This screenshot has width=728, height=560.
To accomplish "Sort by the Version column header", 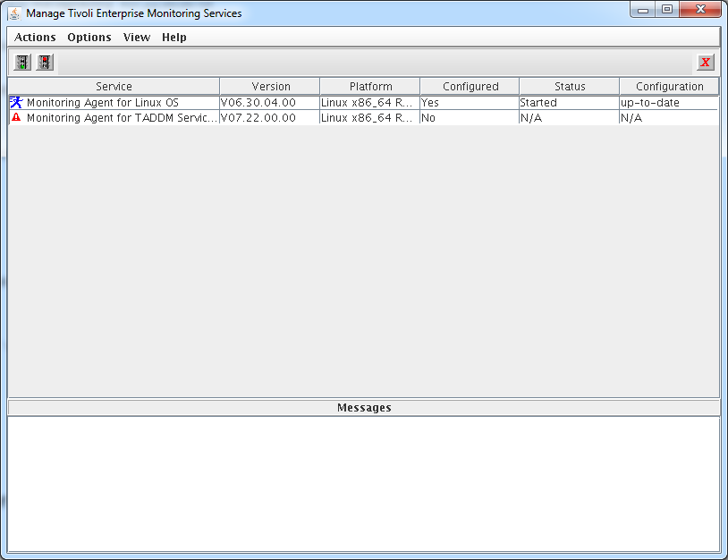I will [x=270, y=87].
